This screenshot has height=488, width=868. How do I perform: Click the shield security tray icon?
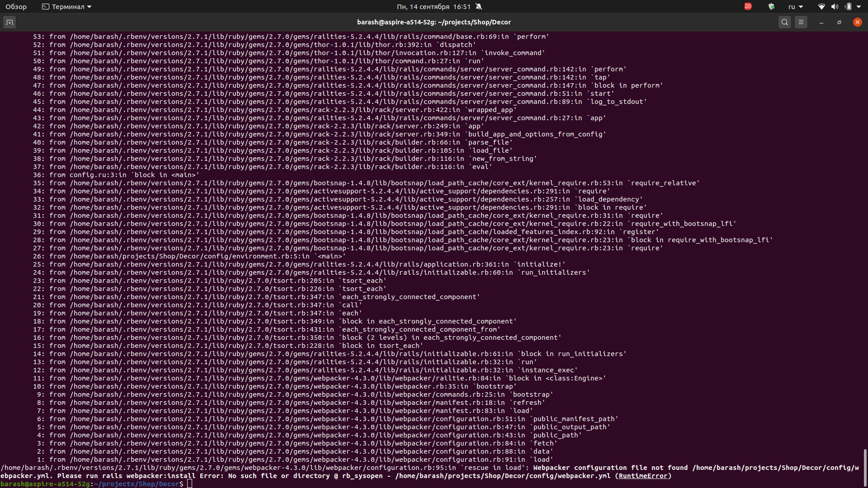coord(772,7)
